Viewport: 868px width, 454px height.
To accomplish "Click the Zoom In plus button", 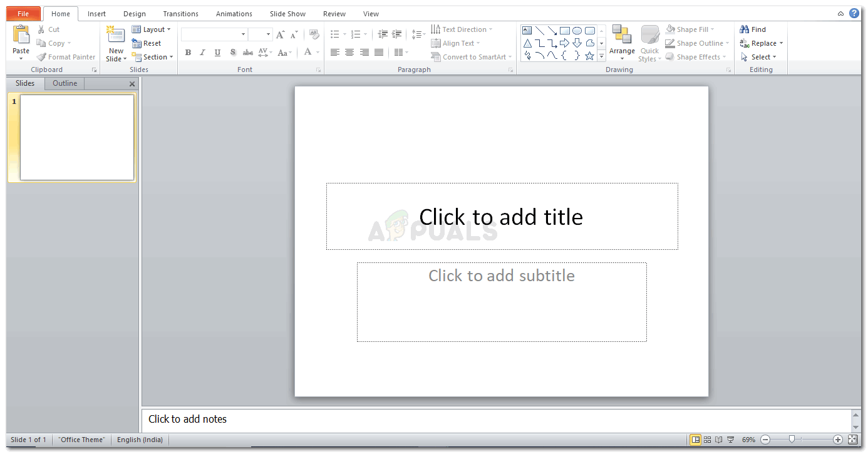I will [838, 440].
